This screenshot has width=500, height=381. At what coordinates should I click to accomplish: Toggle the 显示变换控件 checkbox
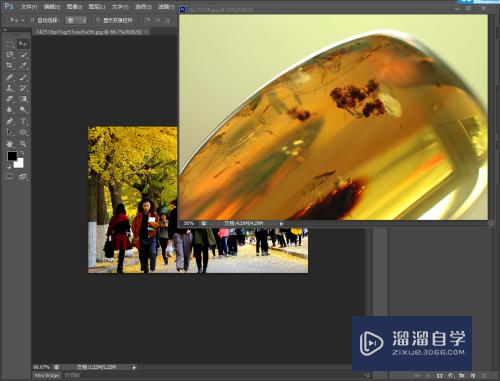98,20
